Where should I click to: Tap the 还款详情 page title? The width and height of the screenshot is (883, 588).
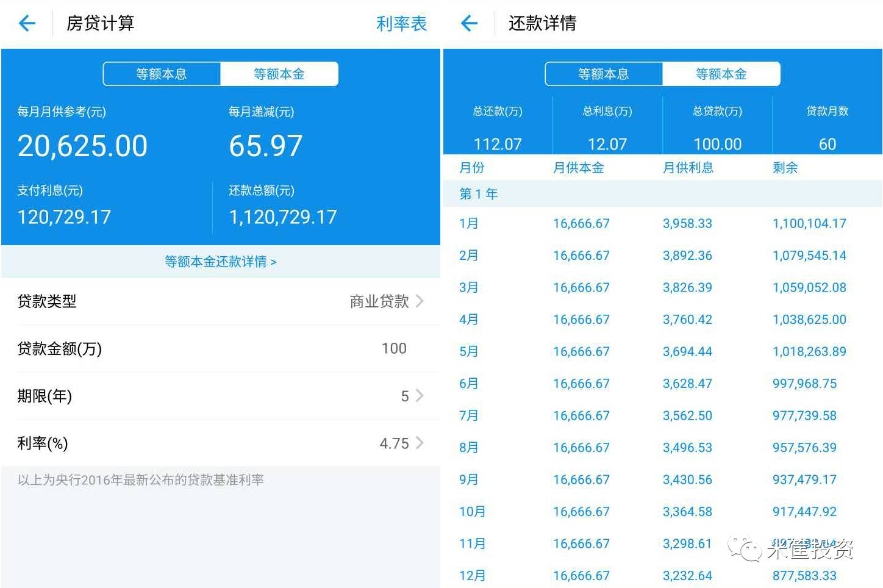click(542, 23)
